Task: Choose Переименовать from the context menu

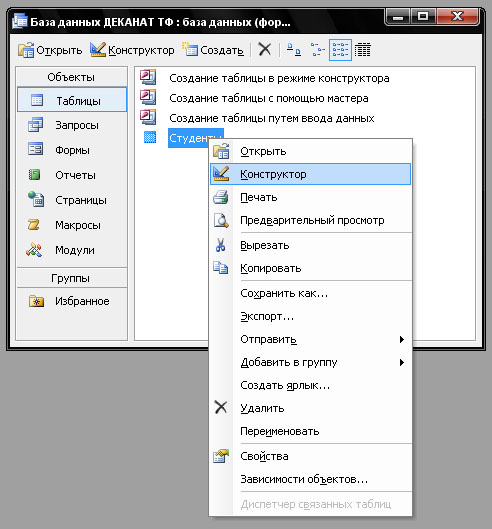Action: (310, 431)
